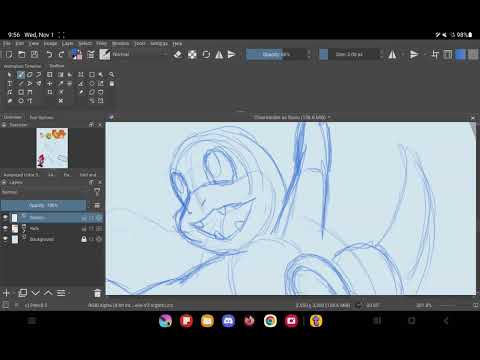480x360 pixels.
Task: Open the brush preset chooser
Action: click(x=105, y=54)
